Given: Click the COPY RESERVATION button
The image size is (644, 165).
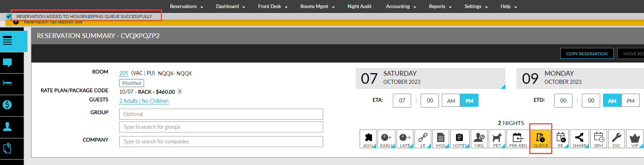Looking at the screenshot, I should click(x=587, y=54).
